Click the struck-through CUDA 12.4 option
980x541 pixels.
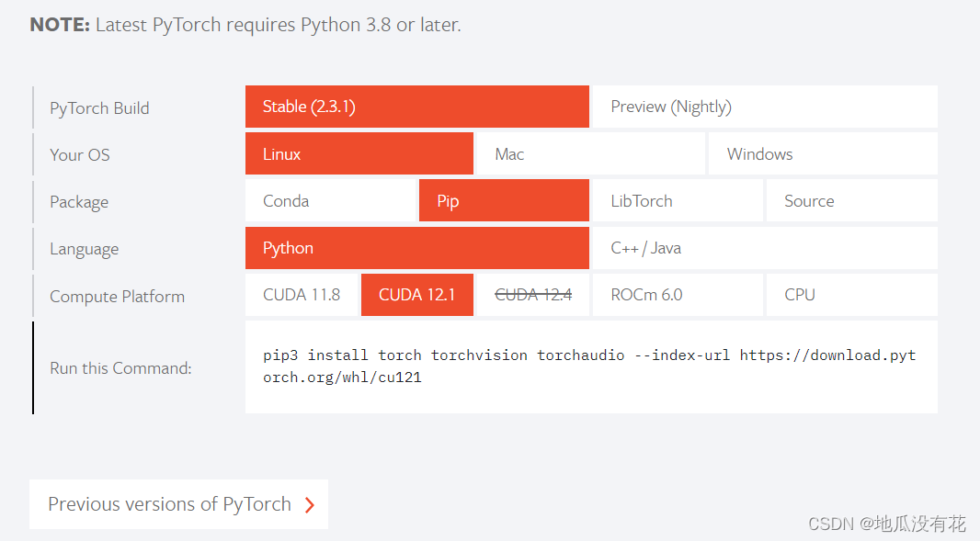[x=533, y=295]
